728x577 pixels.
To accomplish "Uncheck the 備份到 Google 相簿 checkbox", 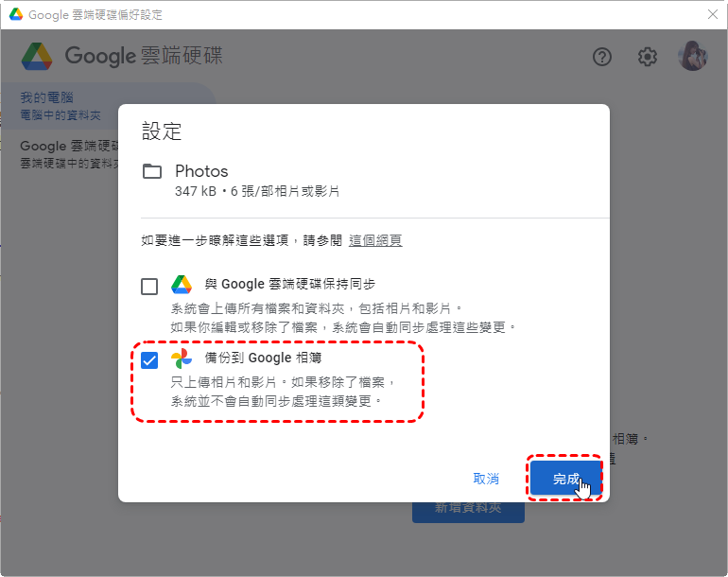I will coord(149,360).
